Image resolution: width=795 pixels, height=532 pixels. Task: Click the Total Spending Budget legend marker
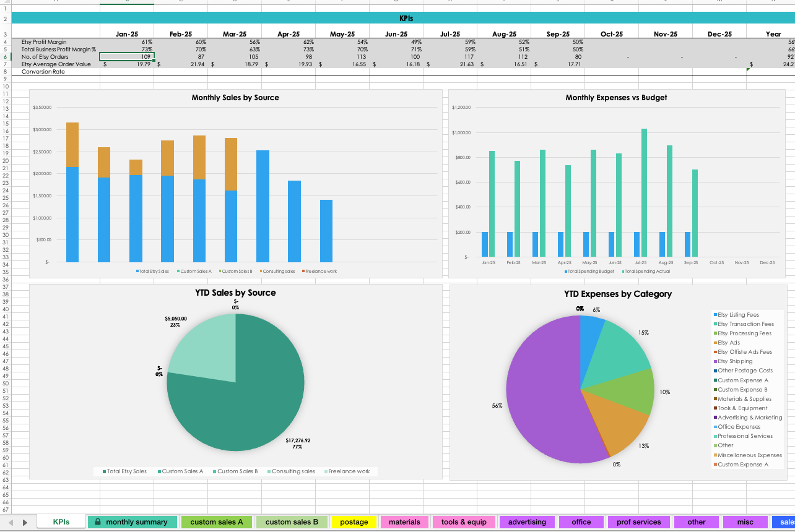point(565,272)
